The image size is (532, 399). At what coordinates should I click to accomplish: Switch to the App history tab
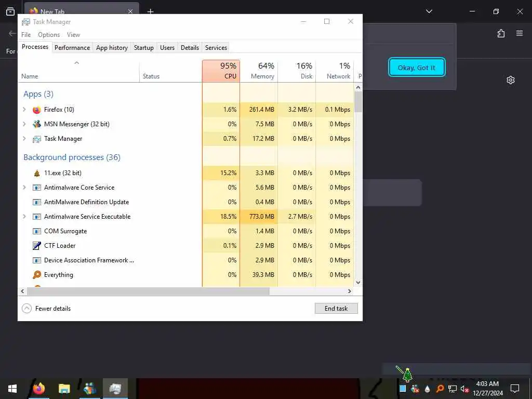(112, 48)
